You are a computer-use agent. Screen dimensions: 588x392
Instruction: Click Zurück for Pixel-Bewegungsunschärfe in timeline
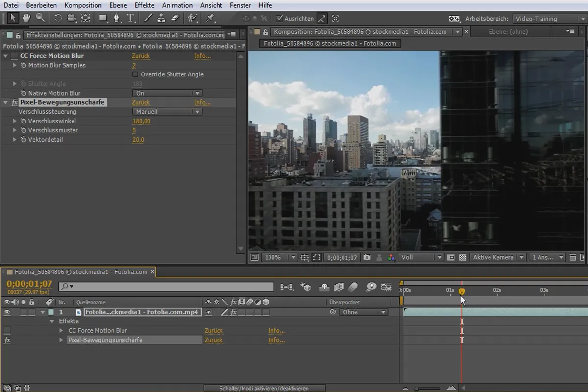[214, 340]
